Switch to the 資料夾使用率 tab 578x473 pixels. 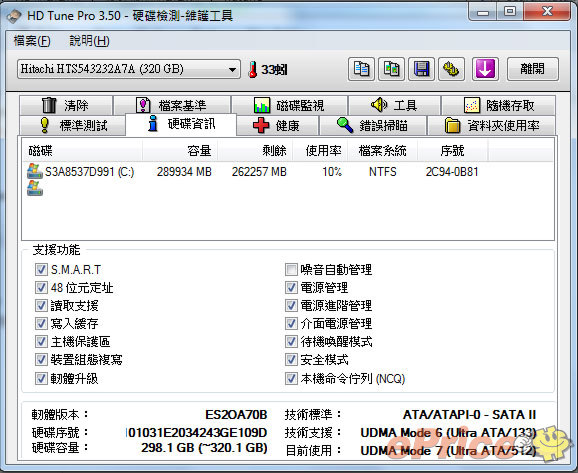point(491,125)
